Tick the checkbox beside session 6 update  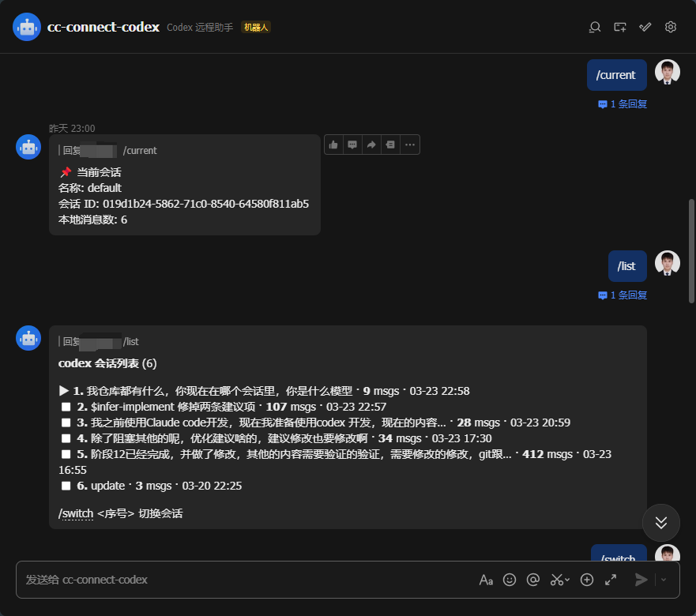[66, 486]
